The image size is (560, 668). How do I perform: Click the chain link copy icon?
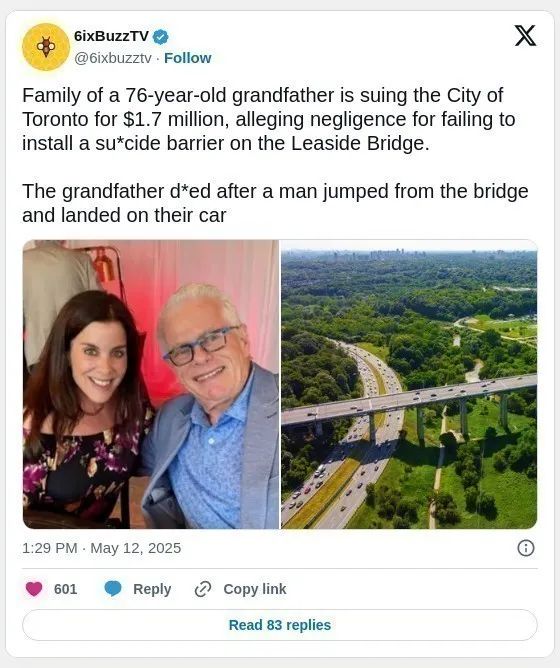203,589
